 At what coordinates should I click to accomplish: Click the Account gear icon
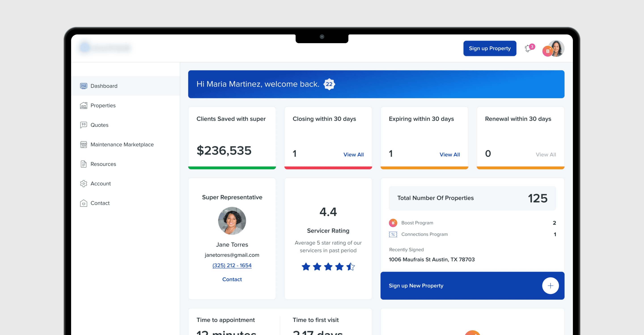tap(83, 184)
